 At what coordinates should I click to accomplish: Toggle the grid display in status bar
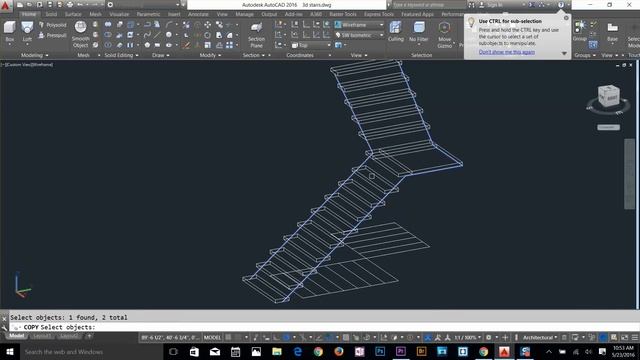[x=228, y=337]
